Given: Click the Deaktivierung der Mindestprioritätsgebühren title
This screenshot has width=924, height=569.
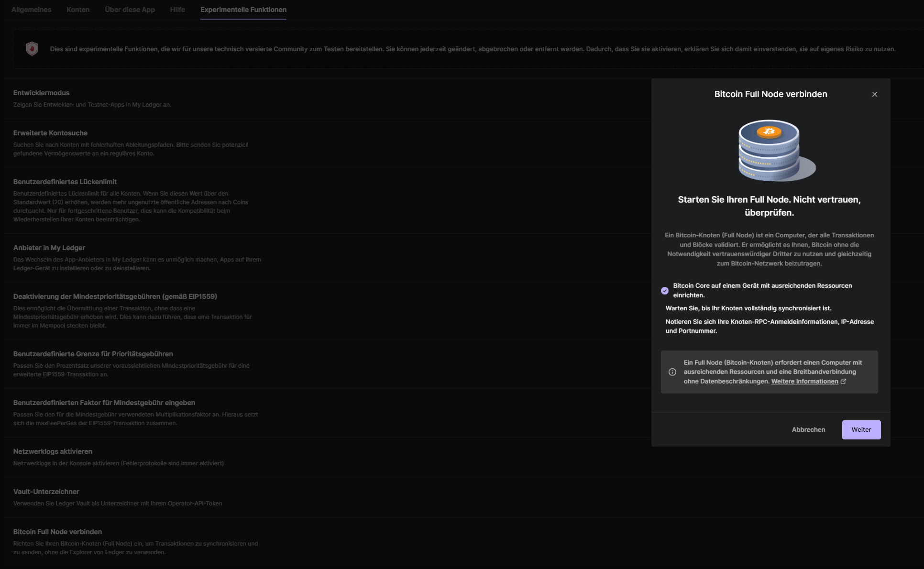Looking at the screenshot, I should pyautogui.click(x=115, y=296).
